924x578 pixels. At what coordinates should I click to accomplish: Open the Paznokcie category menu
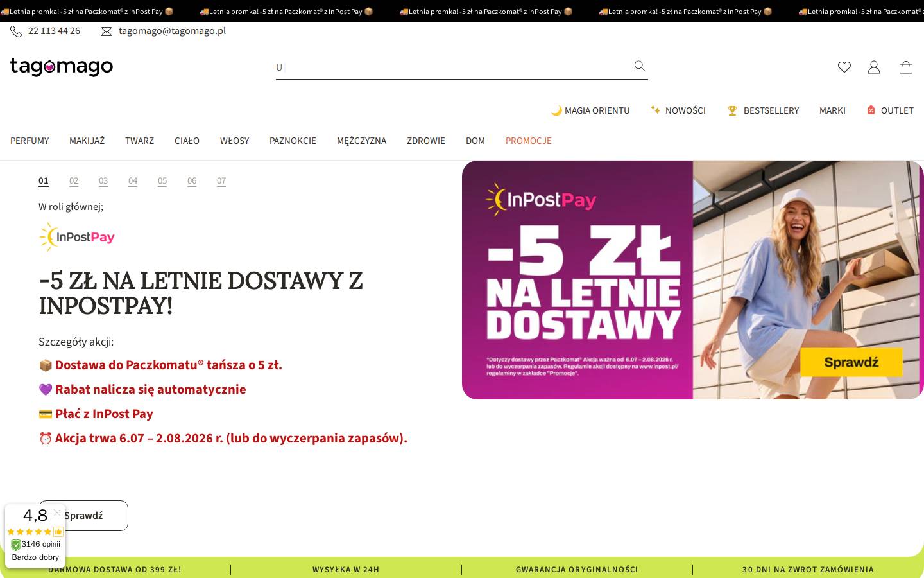(x=293, y=141)
